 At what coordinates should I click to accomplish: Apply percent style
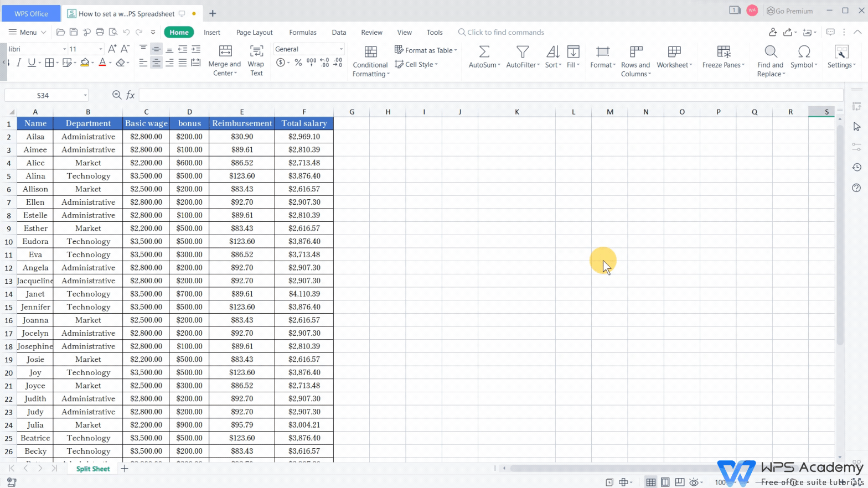pos(298,63)
